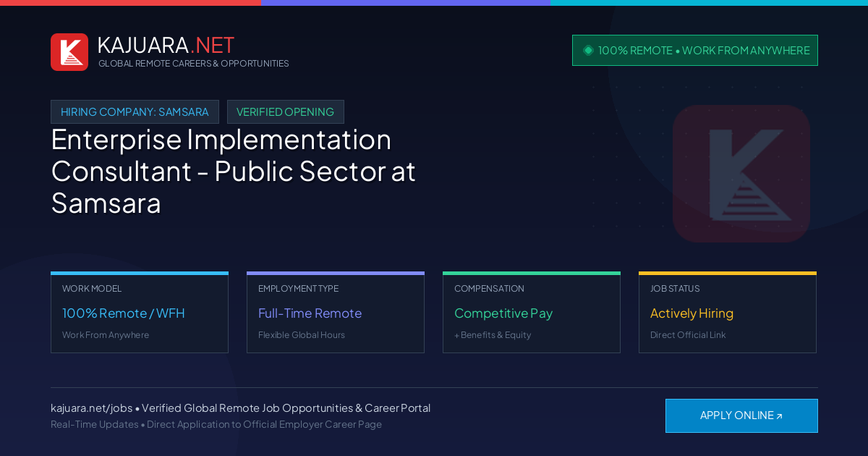Image resolution: width=868 pixels, height=456 pixels.
Task: Click the red Kajuara K logo icon
Action: [69, 52]
